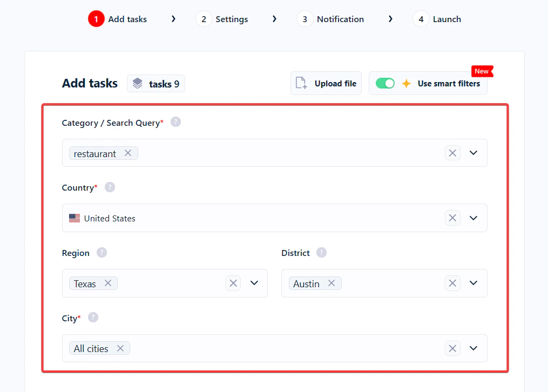This screenshot has height=392, width=548.
Task: Clear all District field values
Action: (452, 283)
